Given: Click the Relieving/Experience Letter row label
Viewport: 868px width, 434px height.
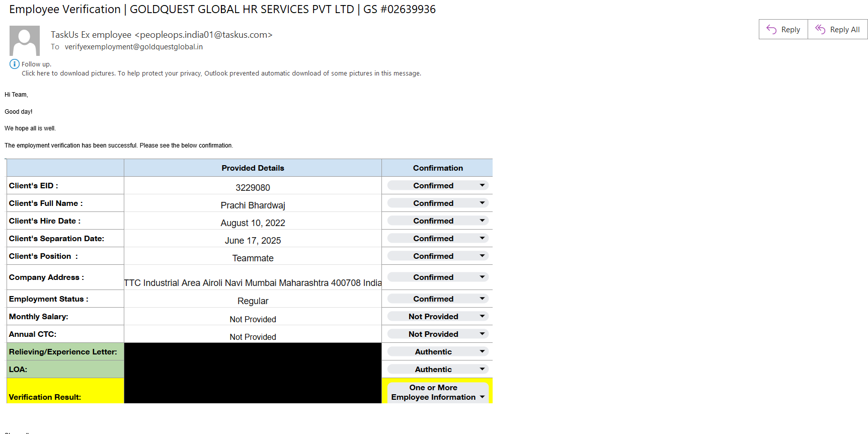Looking at the screenshot, I should (63, 352).
